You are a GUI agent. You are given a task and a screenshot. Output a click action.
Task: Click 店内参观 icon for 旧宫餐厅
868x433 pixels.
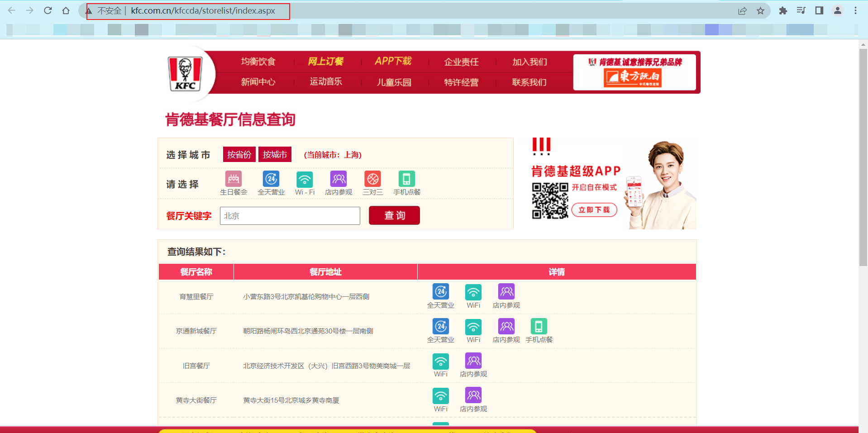[473, 361]
